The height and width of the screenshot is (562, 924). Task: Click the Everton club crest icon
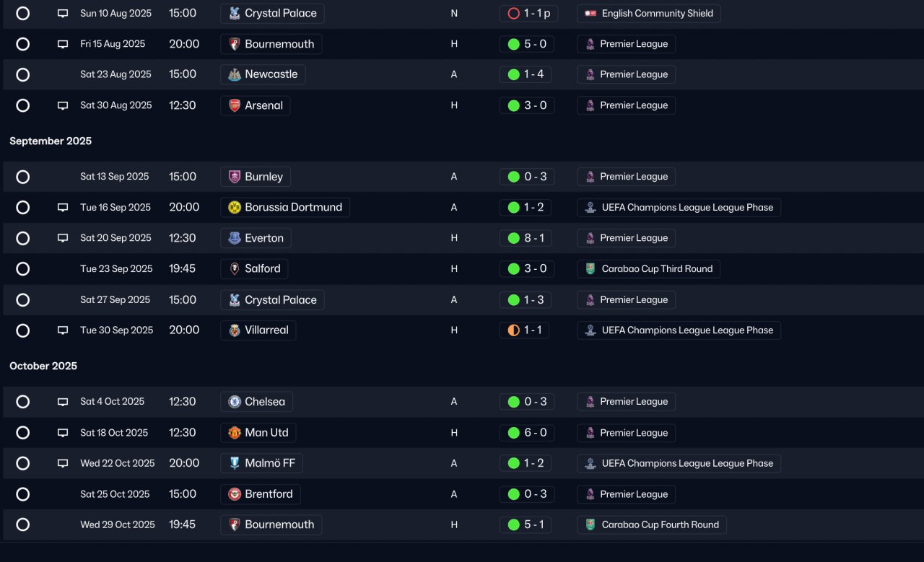point(235,238)
